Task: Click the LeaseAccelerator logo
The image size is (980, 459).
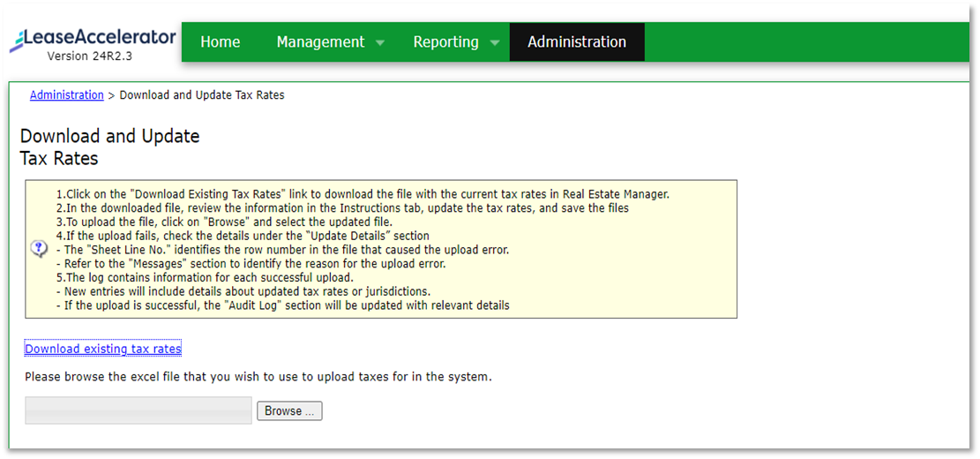Action: [x=94, y=39]
